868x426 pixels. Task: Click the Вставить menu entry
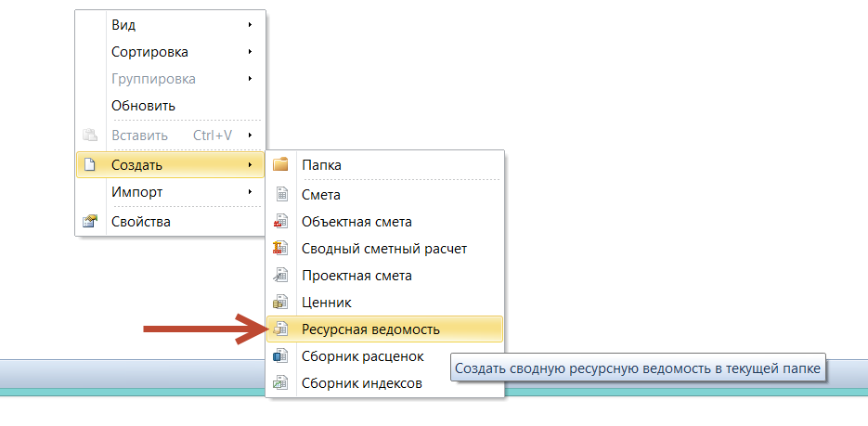(x=170, y=135)
